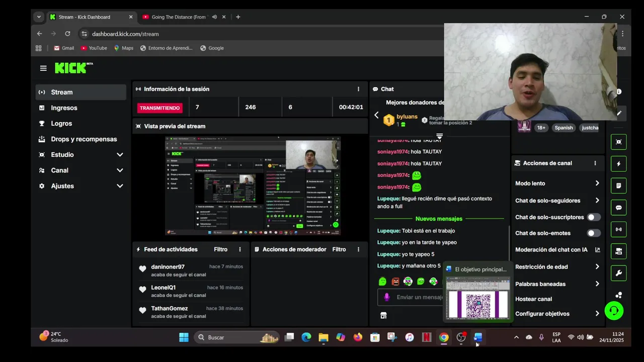Open Chrome tab search dropdown
Image resolution: width=644 pixels, height=362 pixels.
click(x=39, y=17)
